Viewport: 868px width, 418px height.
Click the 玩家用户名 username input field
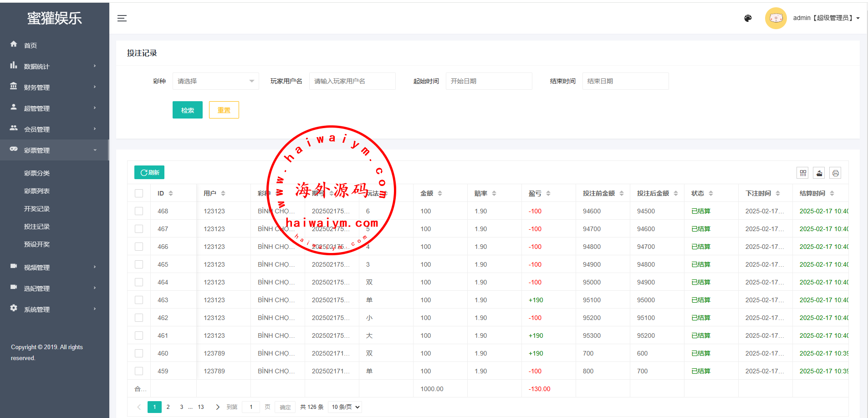tap(352, 81)
